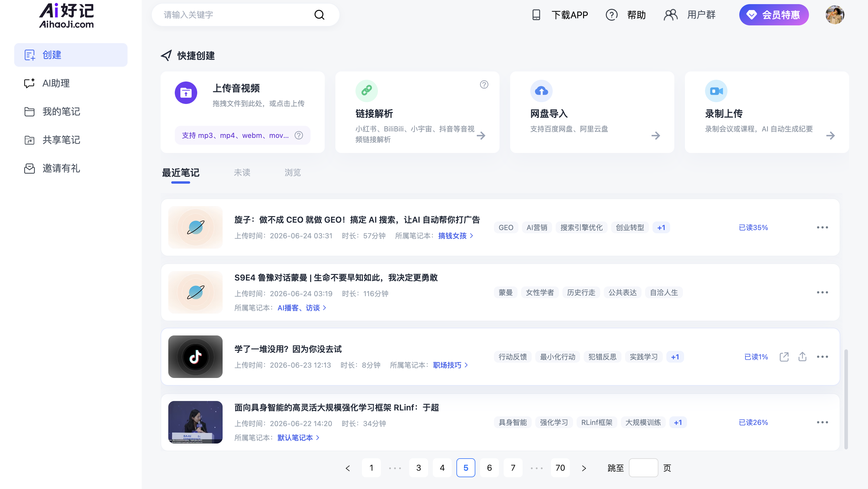The height and width of the screenshot is (489, 868).
Task: Open more options for 鲁豫对话蒙曼 note
Action: point(822,292)
